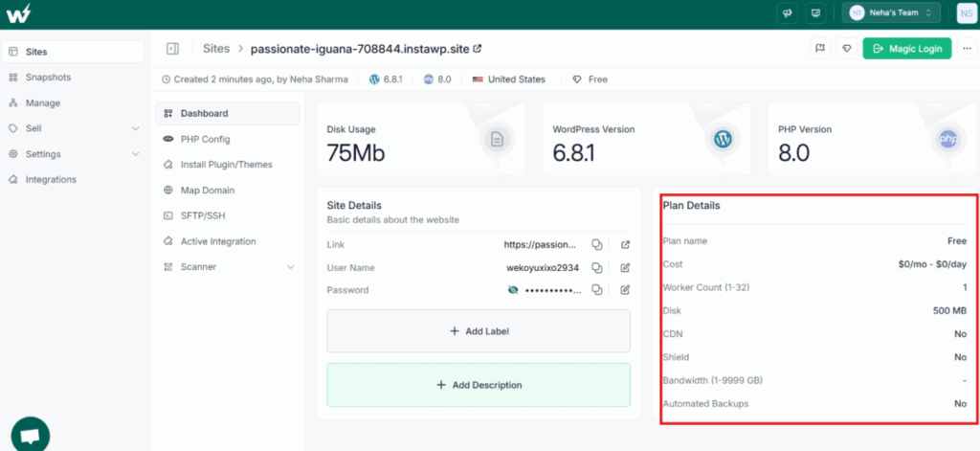Viewport: 980px width, 451px height.
Task: Click the Disk Usage file icon
Action: (x=497, y=139)
